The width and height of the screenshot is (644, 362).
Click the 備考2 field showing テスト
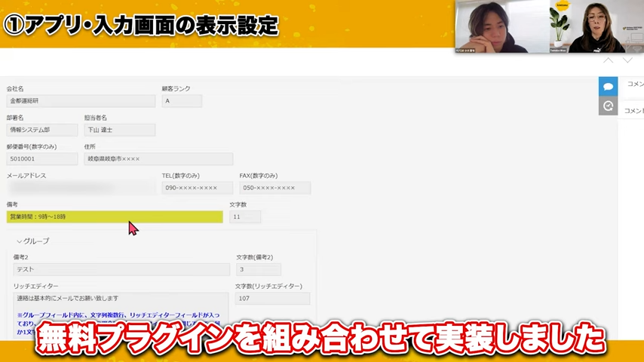(121, 269)
